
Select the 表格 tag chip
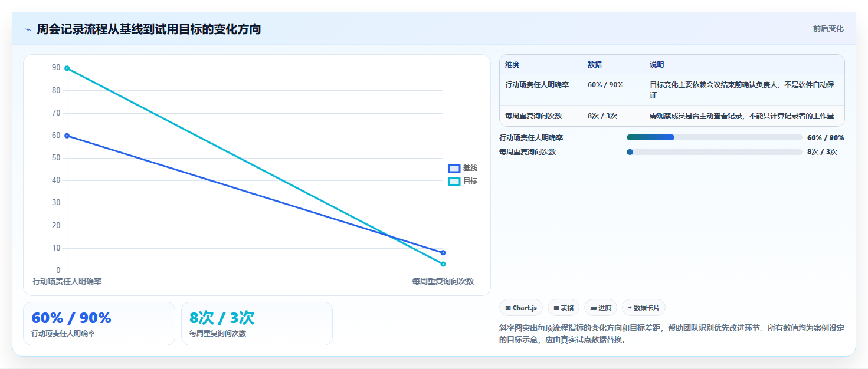click(564, 308)
